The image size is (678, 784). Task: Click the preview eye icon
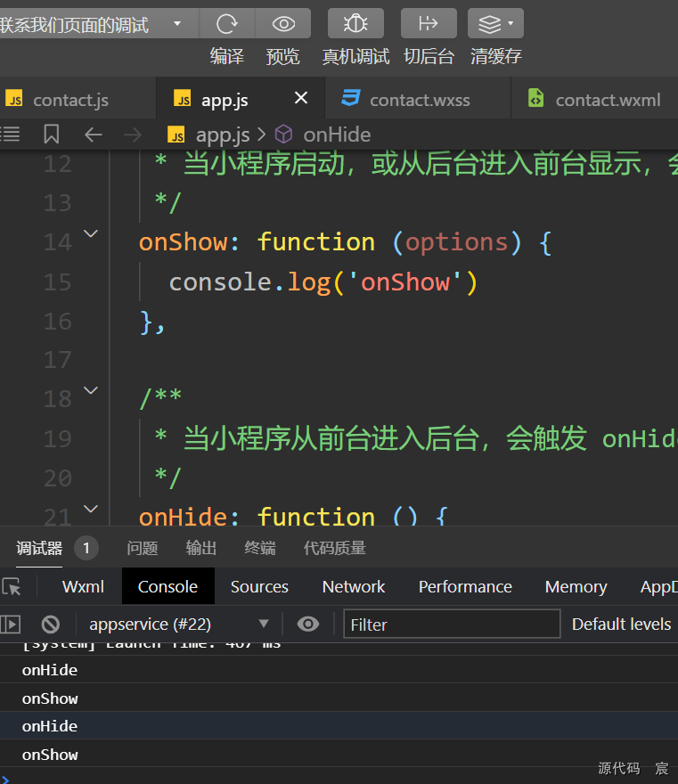[283, 23]
